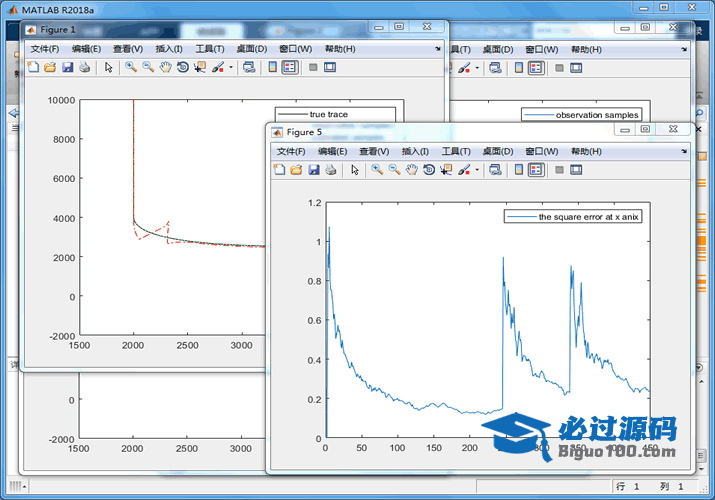Open Brush color dropdown arrow in Figure 5

(477, 170)
